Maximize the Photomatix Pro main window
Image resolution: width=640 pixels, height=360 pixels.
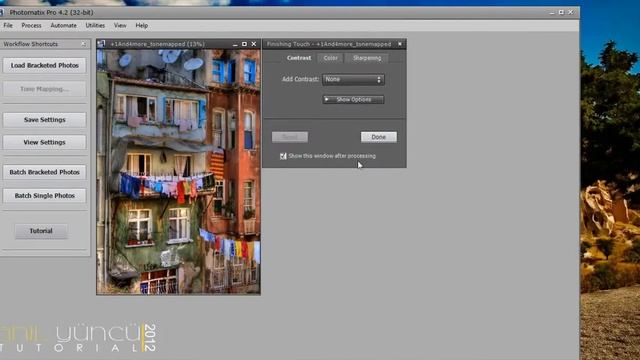(x=561, y=12)
